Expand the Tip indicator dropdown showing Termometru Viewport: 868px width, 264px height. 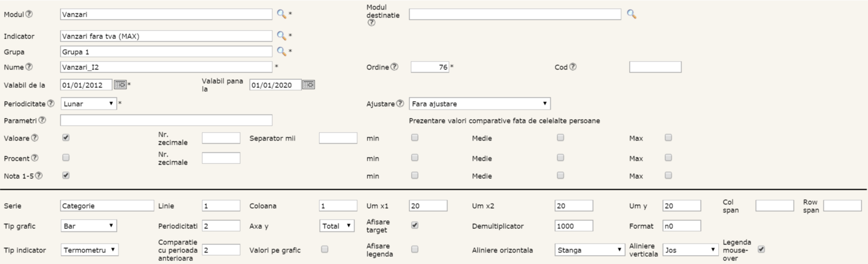90,250
